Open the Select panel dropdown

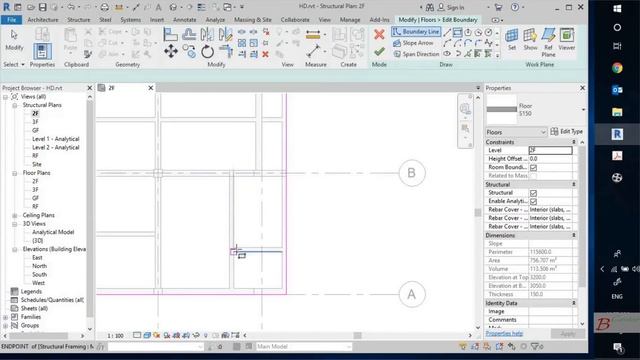click(14, 64)
